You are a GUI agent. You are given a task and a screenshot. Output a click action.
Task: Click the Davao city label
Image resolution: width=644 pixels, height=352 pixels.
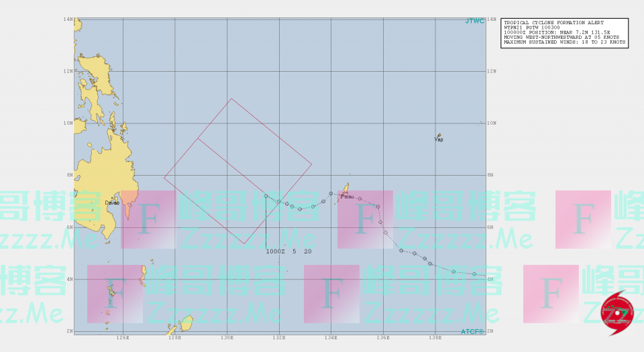point(112,202)
